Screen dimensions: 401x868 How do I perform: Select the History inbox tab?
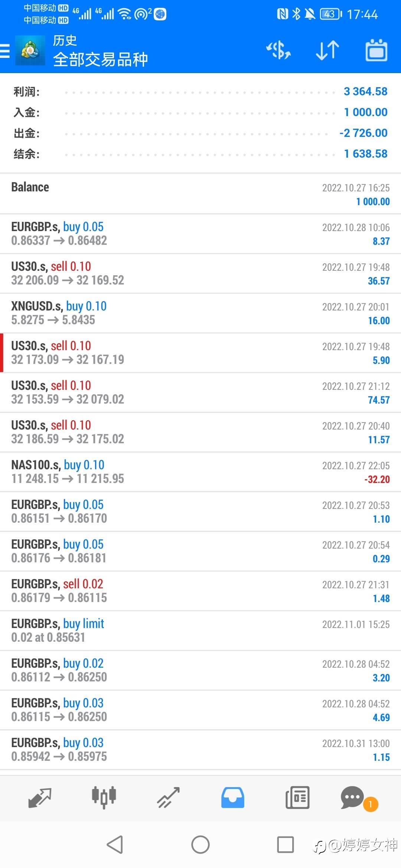tap(233, 798)
